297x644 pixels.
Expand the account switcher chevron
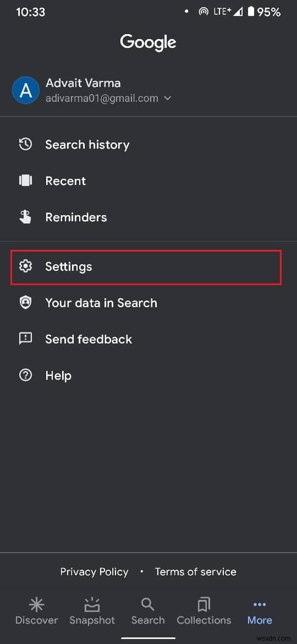pyautogui.click(x=167, y=99)
